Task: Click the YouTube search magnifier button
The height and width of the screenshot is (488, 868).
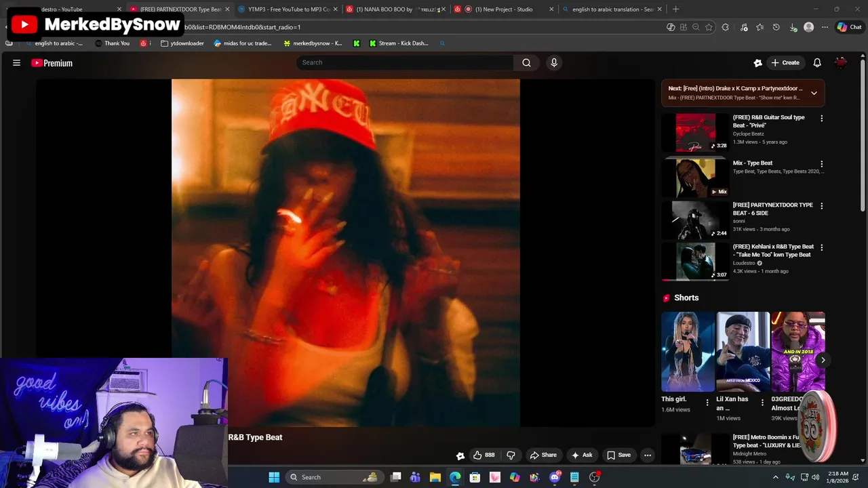Action: [x=526, y=62]
